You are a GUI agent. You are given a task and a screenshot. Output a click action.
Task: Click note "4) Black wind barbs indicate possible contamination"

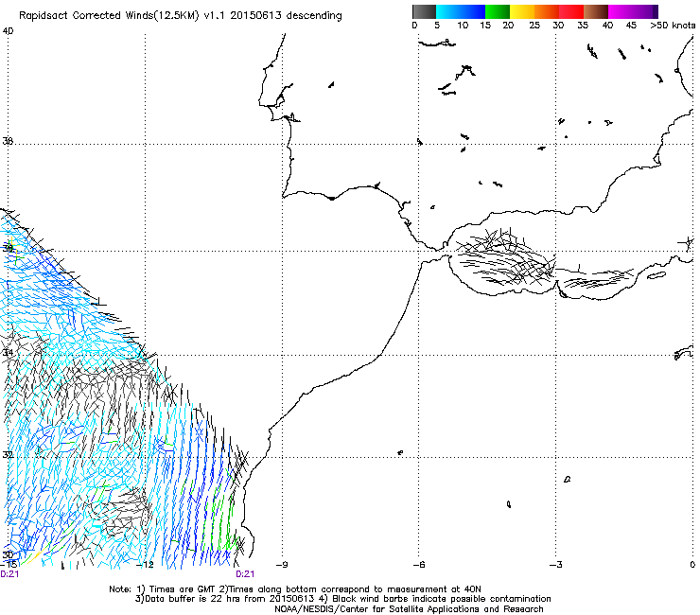pyautogui.click(x=435, y=599)
